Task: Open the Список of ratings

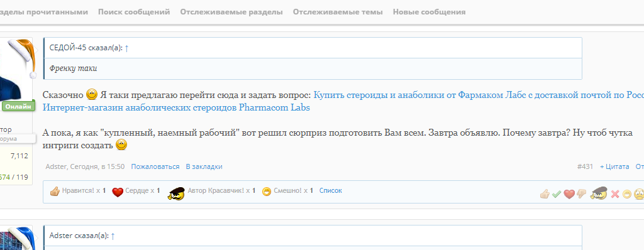Action: tap(331, 190)
